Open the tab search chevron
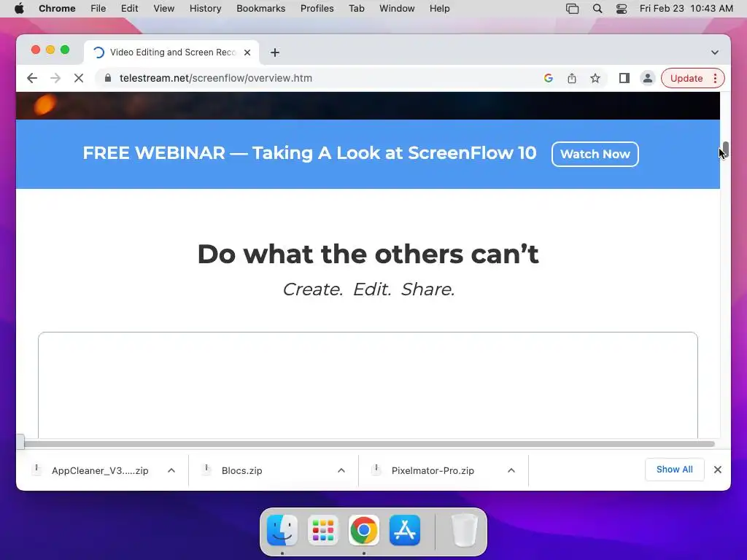Screen dimensions: 747x560 point(715,52)
